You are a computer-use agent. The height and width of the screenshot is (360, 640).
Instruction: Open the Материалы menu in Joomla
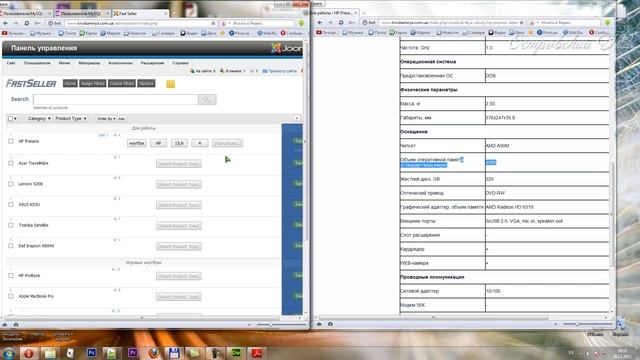89,63
